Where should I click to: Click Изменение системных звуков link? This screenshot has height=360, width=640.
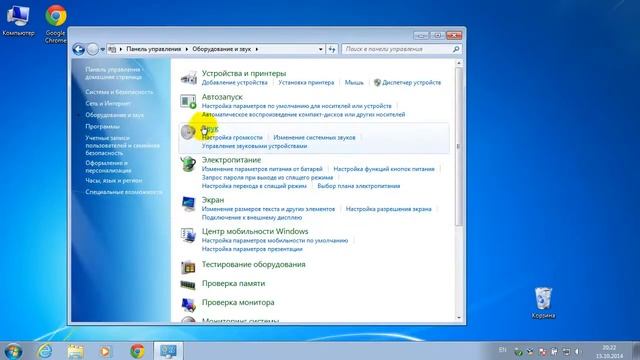(x=314, y=138)
